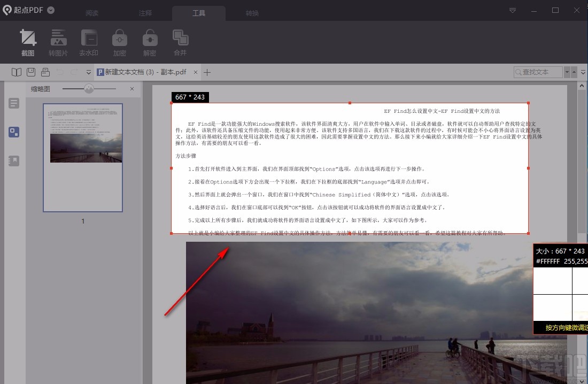588x384 pixels.
Task: Switch to the 阅读 tab
Action: pyautogui.click(x=92, y=13)
